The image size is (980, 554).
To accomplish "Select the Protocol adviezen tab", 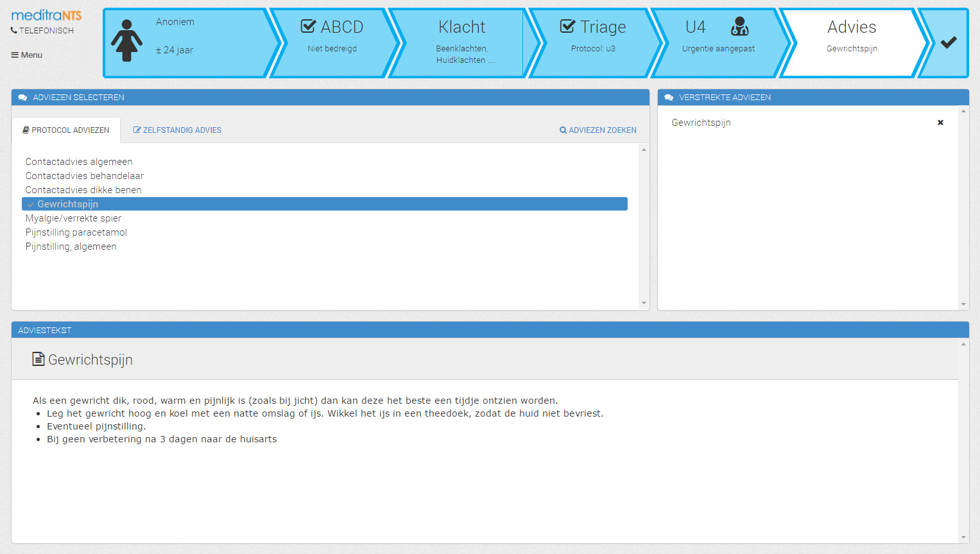I will pyautogui.click(x=66, y=130).
